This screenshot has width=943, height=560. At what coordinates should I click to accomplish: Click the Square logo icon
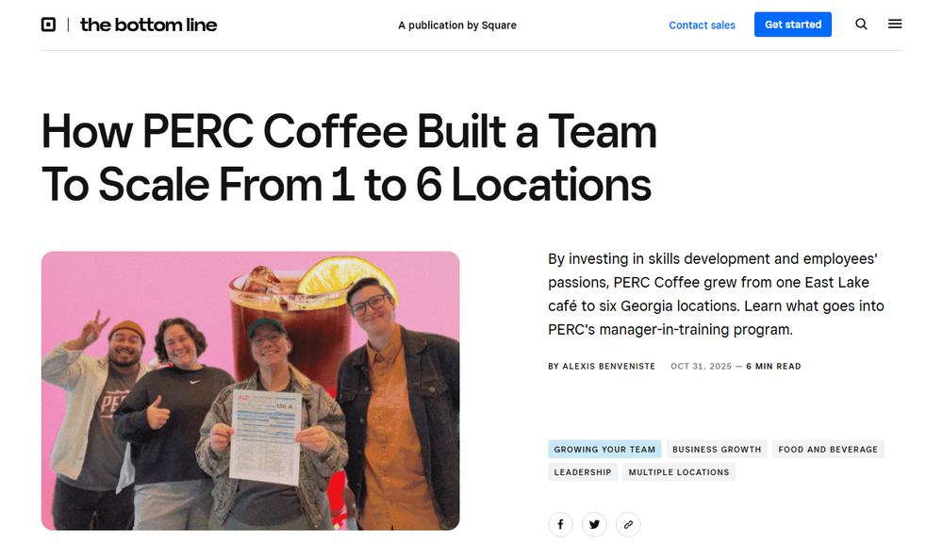point(48,25)
